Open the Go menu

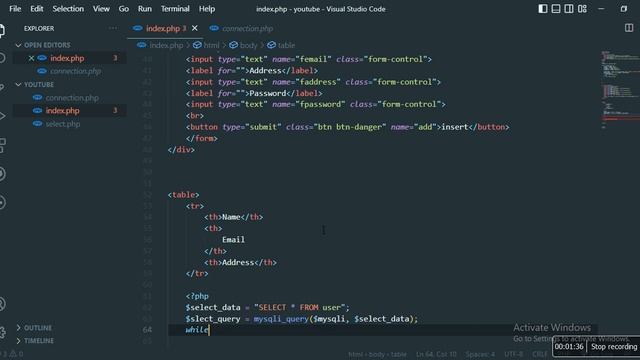pyautogui.click(x=124, y=9)
